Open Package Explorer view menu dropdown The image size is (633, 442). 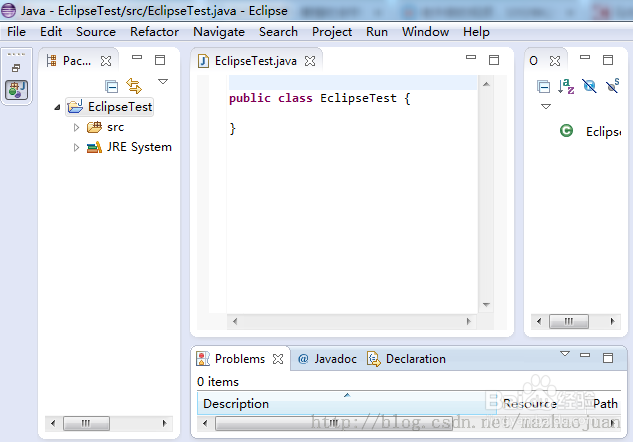(163, 82)
